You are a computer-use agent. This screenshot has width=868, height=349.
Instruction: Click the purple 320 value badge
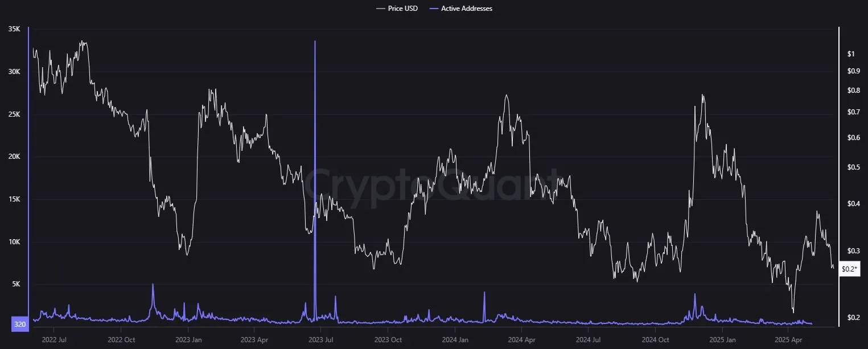tap(20, 325)
